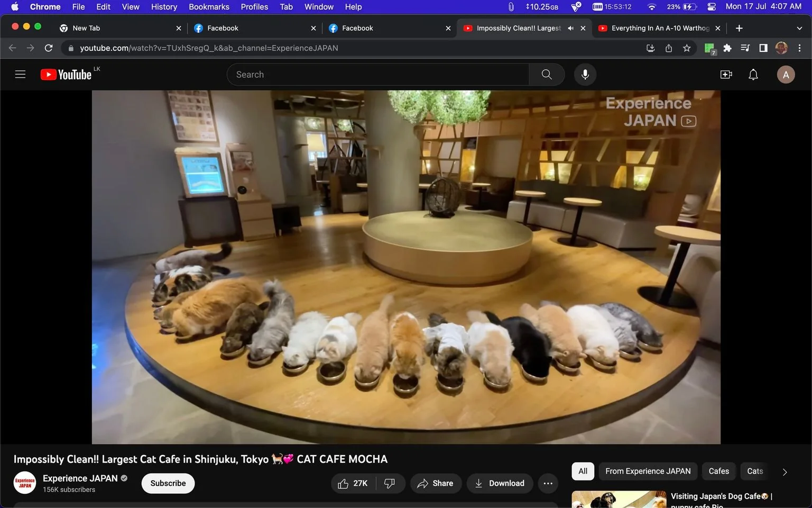Start voice search with microphone icon
812x508 pixels.
(585, 75)
